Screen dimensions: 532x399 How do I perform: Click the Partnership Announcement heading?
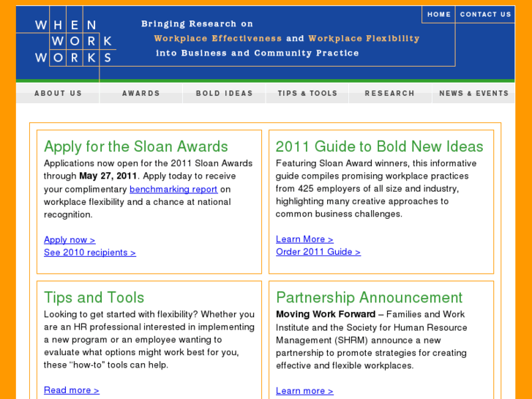[x=369, y=297]
